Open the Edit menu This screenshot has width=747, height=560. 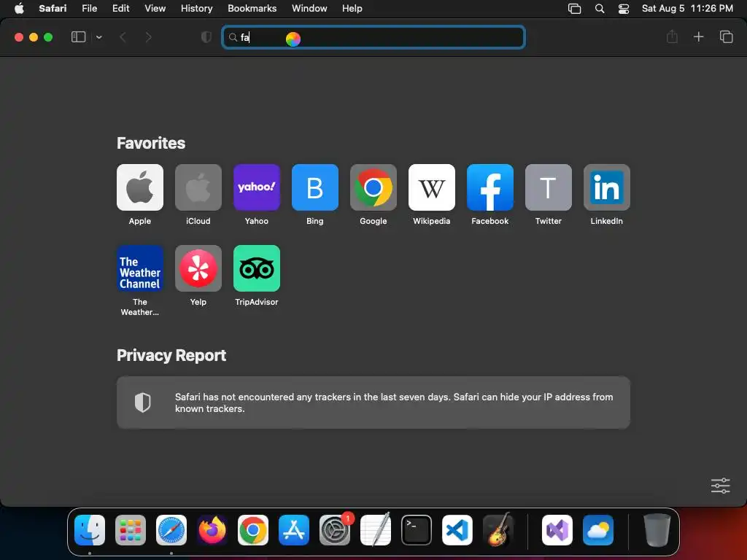(x=120, y=8)
